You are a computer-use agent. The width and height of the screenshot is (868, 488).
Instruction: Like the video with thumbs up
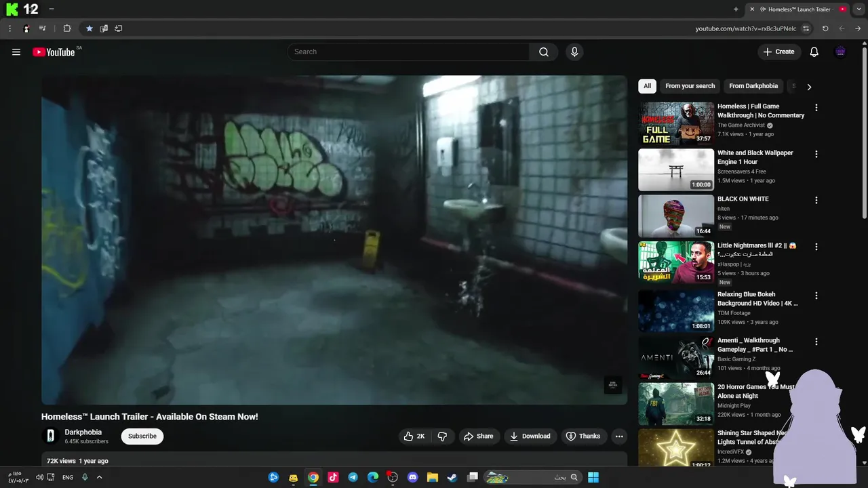pyautogui.click(x=414, y=436)
